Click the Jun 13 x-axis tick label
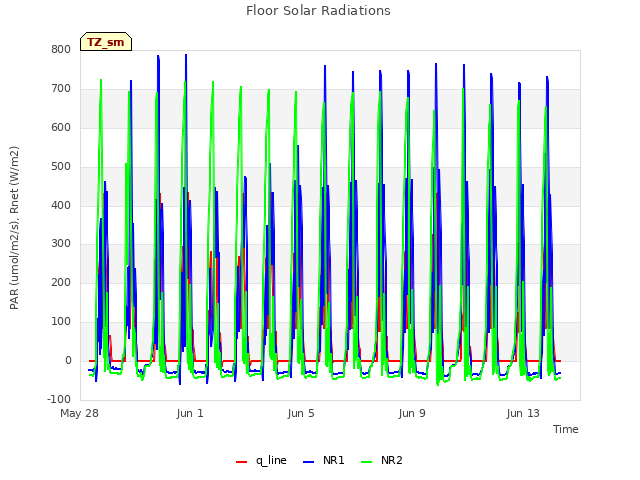Viewport: 640px width, 480px height. coord(523,413)
